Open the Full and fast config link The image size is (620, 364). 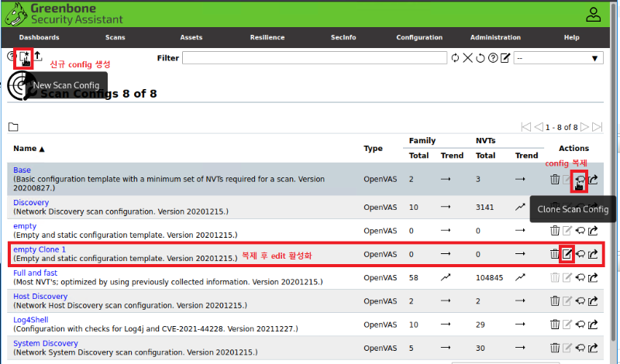pos(35,273)
